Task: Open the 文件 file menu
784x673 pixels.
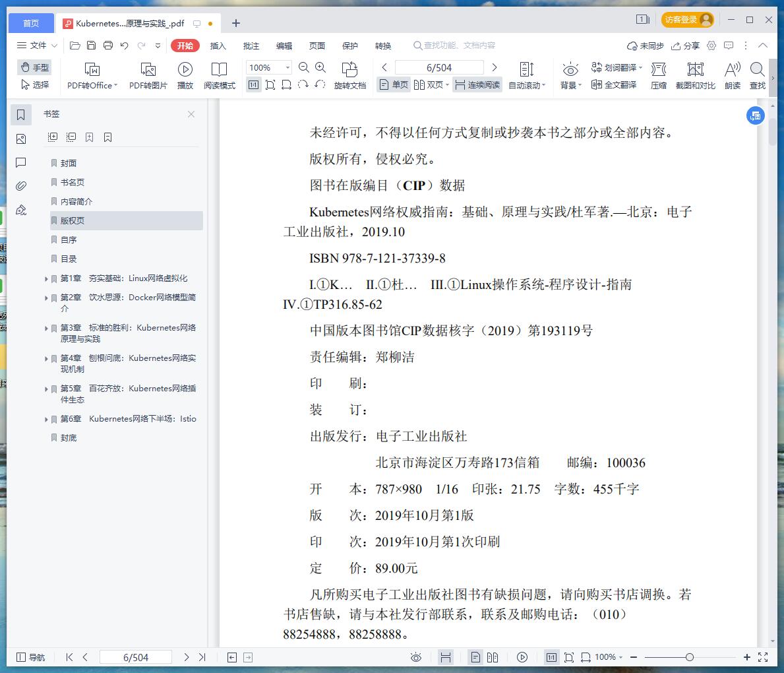Action: [37, 46]
